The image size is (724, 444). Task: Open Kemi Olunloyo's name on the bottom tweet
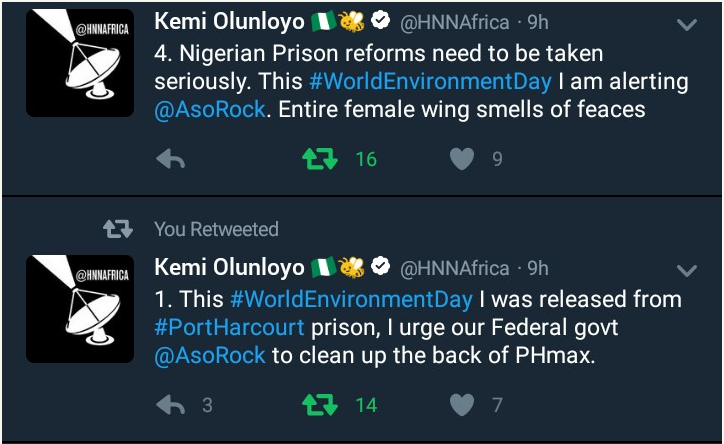(x=229, y=268)
